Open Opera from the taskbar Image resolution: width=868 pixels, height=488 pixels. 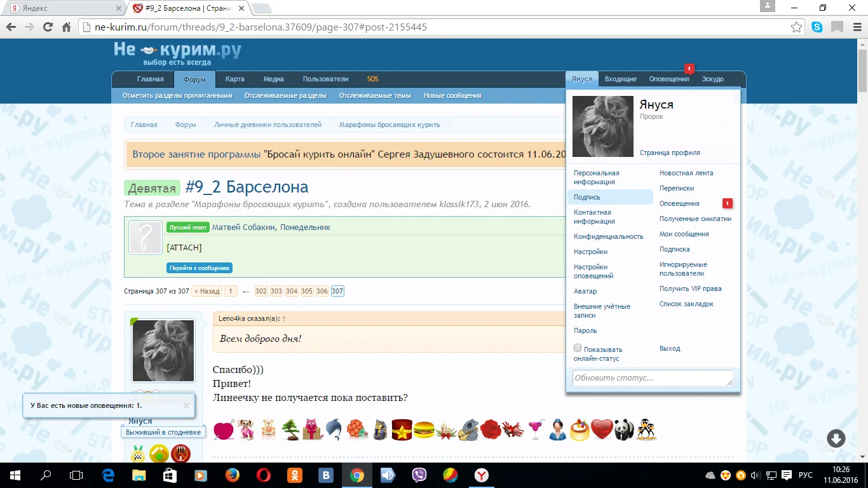[263, 475]
